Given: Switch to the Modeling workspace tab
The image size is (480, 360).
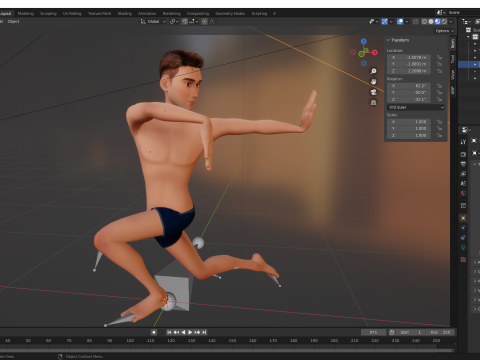Looking at the screenshot, I should tap(26, 13).
